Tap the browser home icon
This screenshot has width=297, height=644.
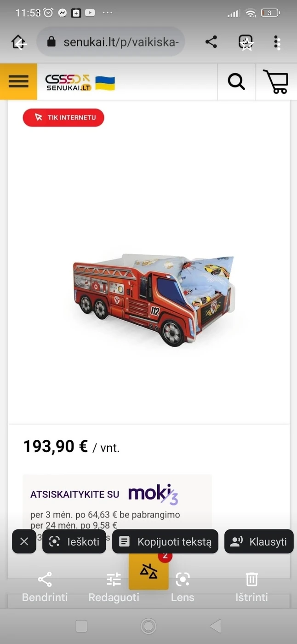(18, 42)
